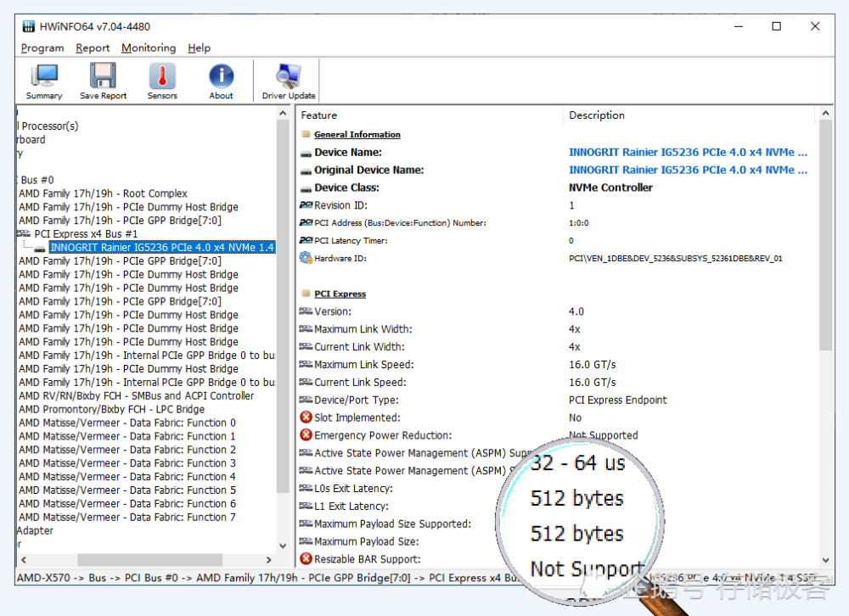Open the Monitoring menu
Viewport: 849px width, 616px height.
pos(149,48)
